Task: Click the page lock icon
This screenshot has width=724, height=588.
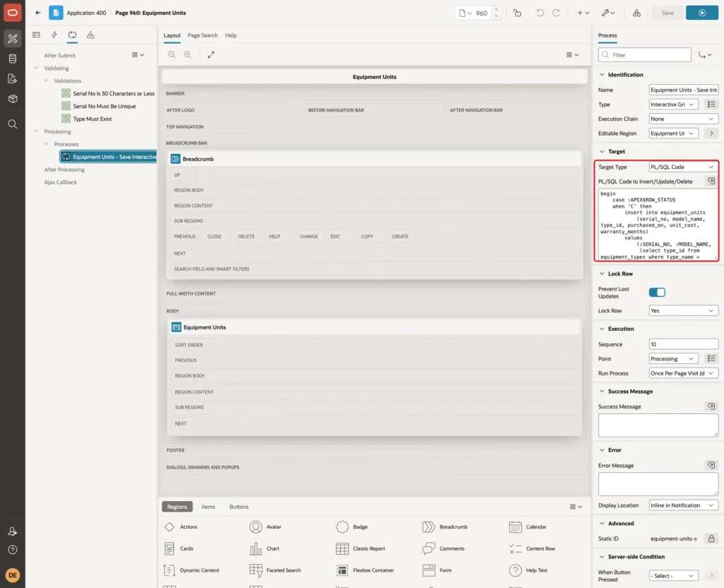Action: click(517, 13)
